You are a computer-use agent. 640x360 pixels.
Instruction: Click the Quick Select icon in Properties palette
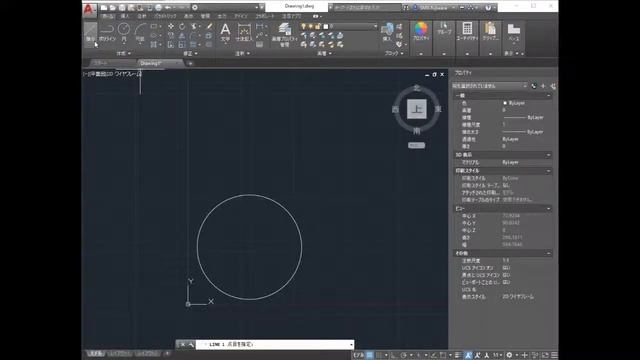pyautogui.click(x=552, y=86)
